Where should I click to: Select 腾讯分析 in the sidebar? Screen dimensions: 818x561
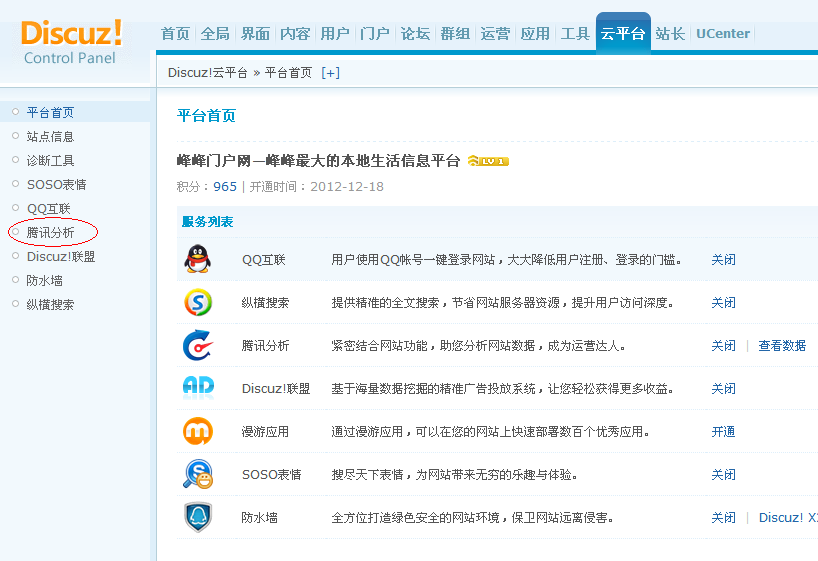51,232
